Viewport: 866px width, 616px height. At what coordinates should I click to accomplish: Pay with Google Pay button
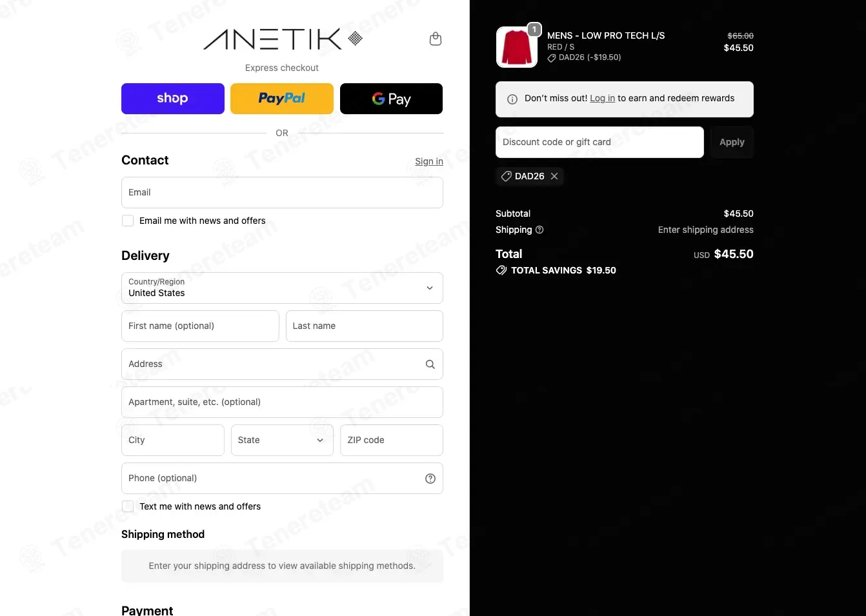coord(391,99)
